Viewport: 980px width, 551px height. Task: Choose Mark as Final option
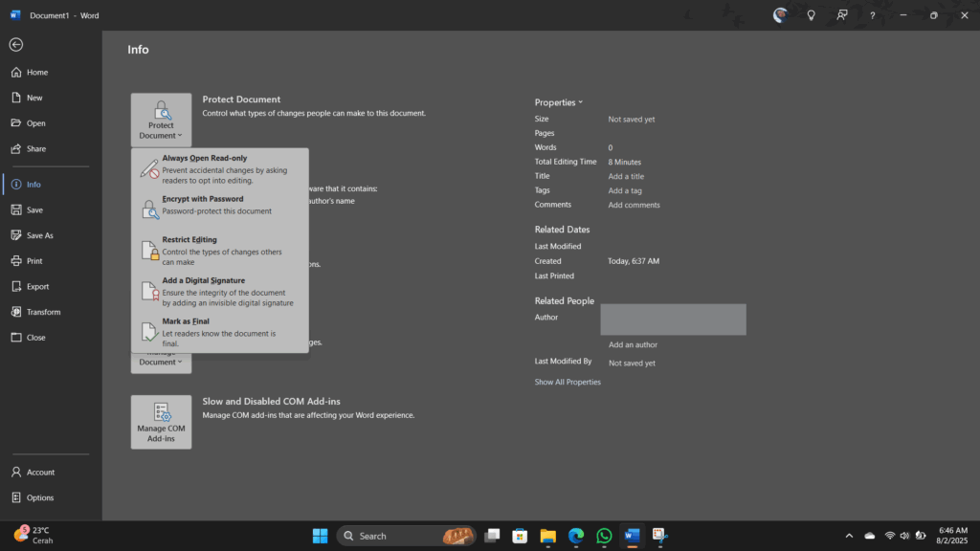click(219, 332)
